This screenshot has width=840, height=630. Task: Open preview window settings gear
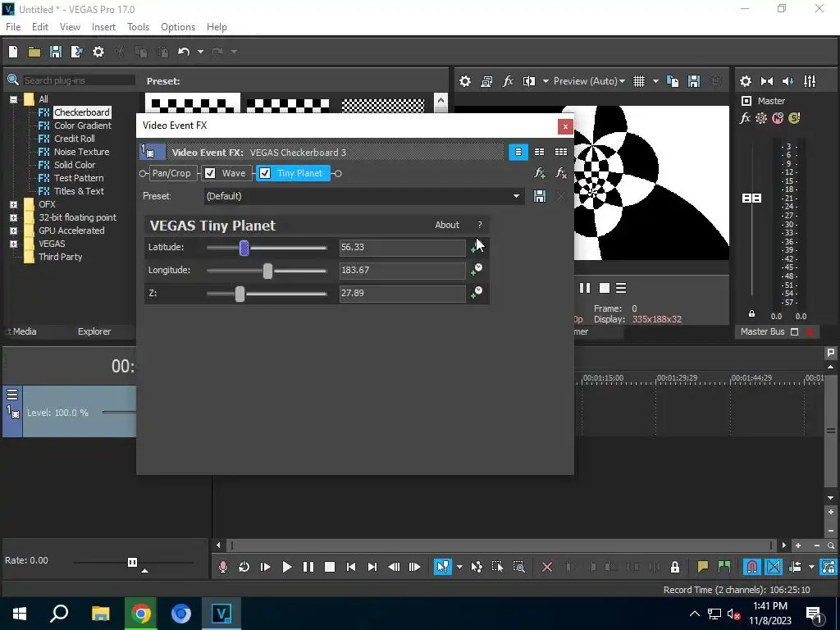[x=465, y=81]
